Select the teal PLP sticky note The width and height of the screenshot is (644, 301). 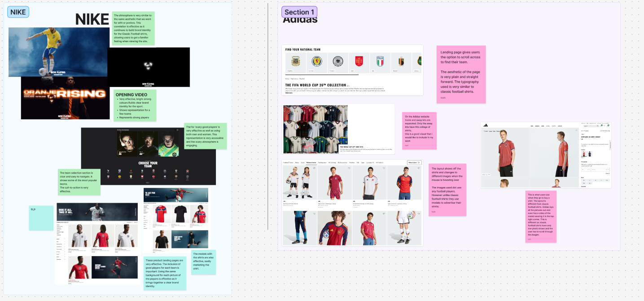pyautogui.click(x=41, y=218)
